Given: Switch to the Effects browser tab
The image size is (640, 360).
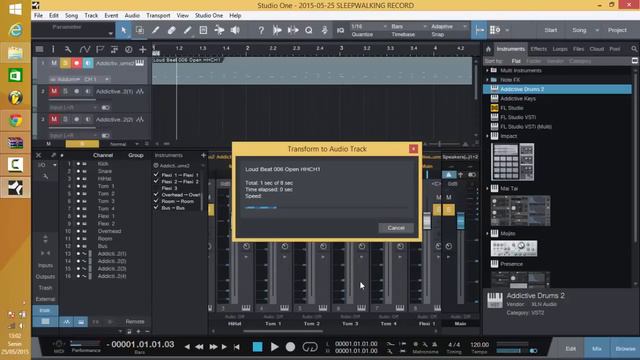Looking at the screenshot, I should coord(538,49).
